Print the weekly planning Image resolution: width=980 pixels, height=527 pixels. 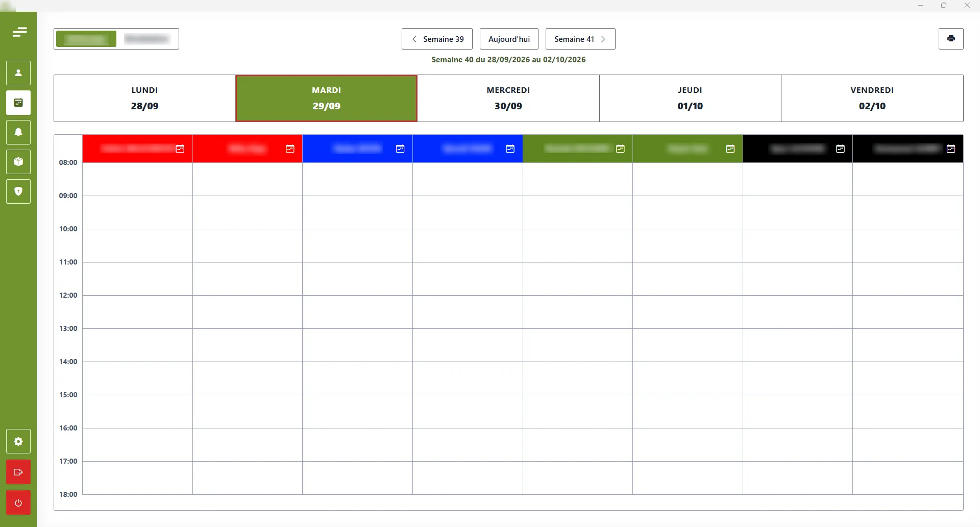click(951, 39)
